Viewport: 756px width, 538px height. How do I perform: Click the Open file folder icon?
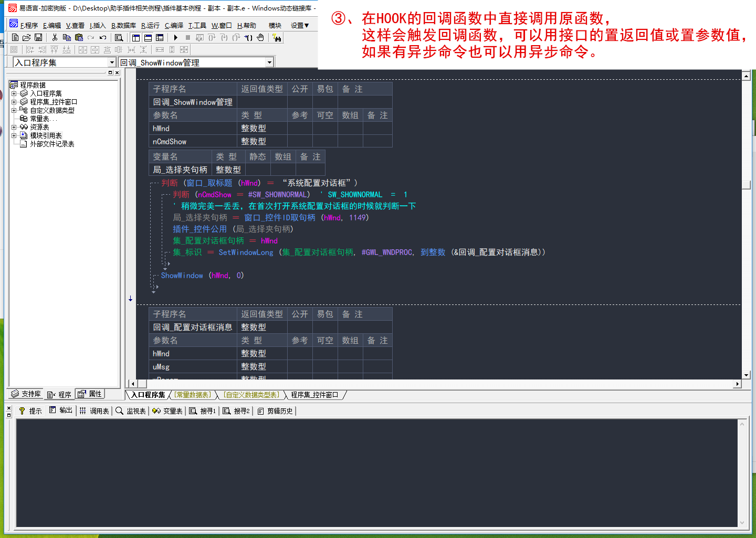[26, 38]
